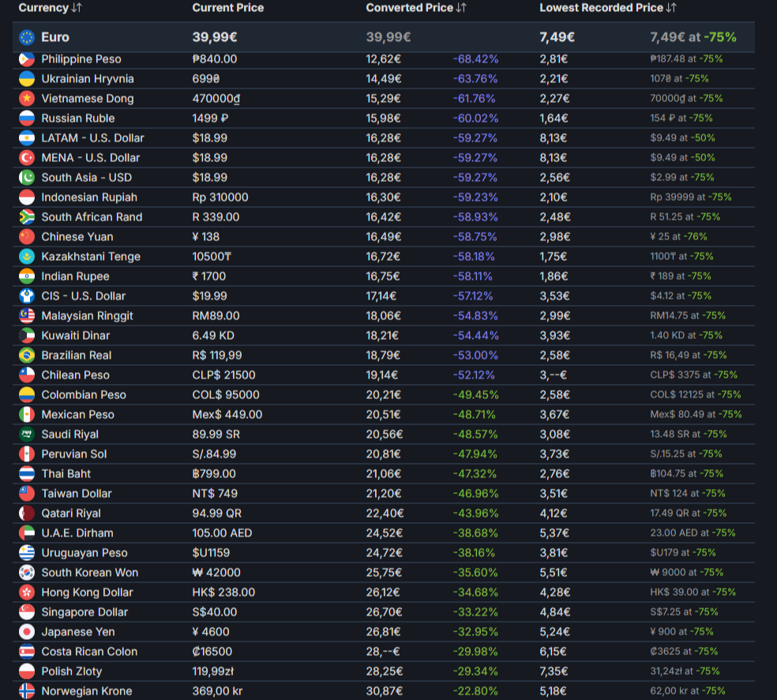
Task: Click the HK$ 238.00 current price
Action: click(x=223, y=593)
